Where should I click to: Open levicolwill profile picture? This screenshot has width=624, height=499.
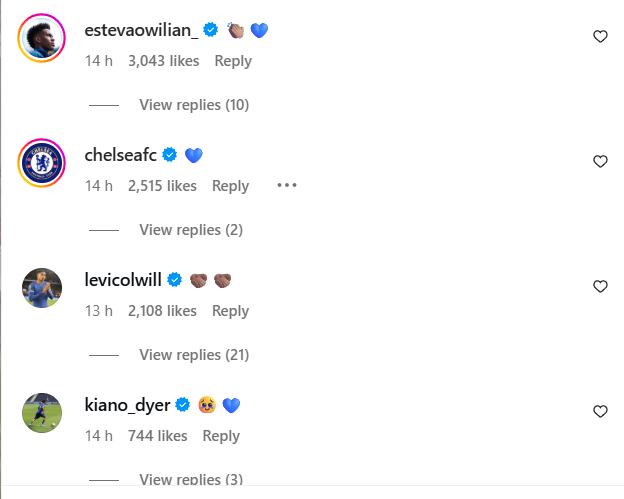(x=43, y=287)
